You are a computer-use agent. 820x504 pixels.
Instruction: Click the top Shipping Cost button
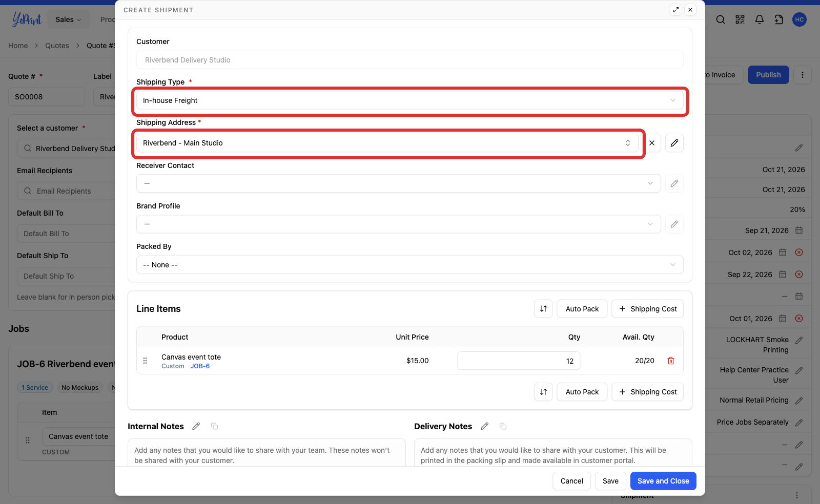tap(648, 309)
